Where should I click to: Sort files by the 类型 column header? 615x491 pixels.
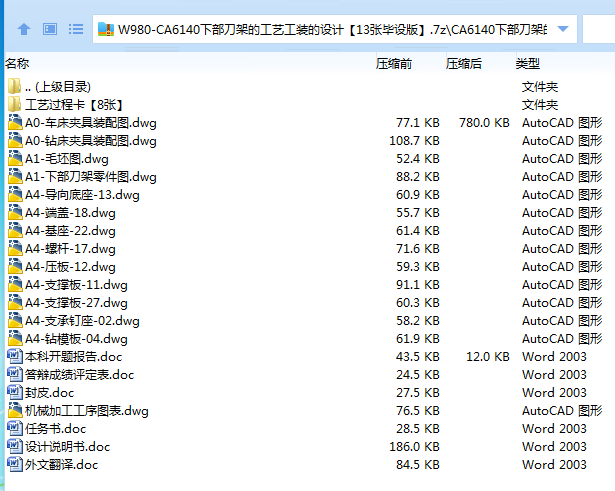tap(528, 64)
